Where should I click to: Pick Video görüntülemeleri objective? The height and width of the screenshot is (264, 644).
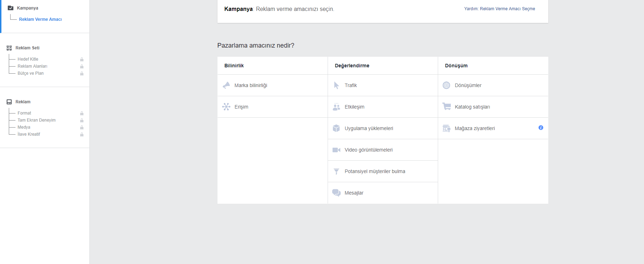(x=383, y=150)
